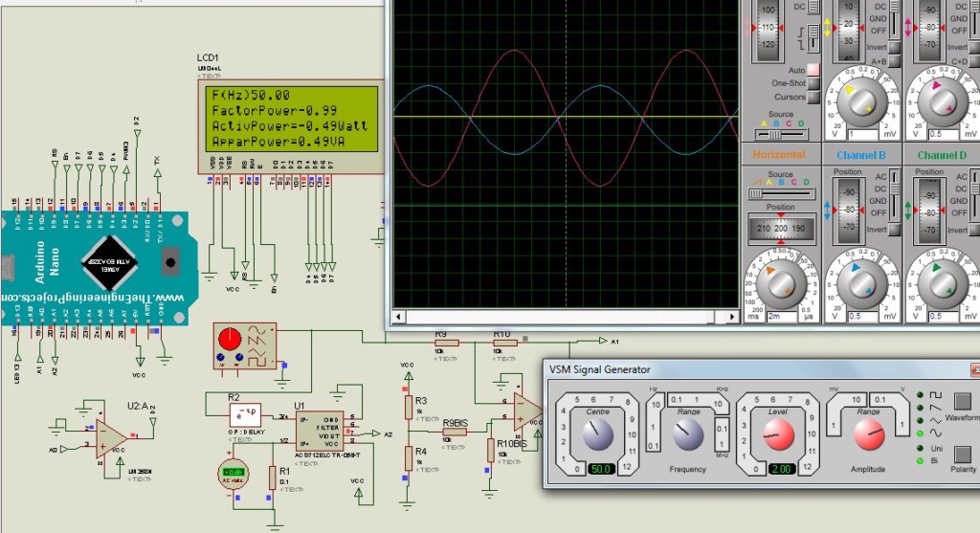The width and height of the screenshot is (980, 533).
Task: Select the R2 delay block
Action: pos(246,414)
